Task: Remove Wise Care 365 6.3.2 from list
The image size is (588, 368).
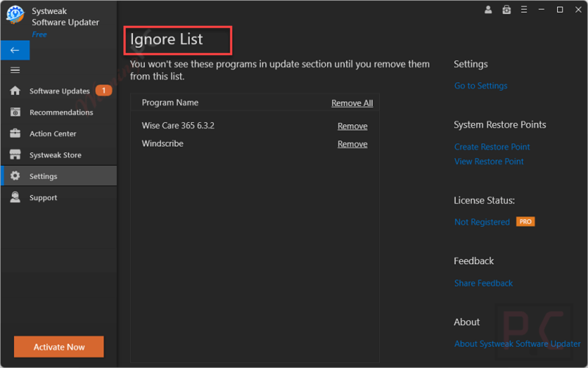Action: pos(353,126)
